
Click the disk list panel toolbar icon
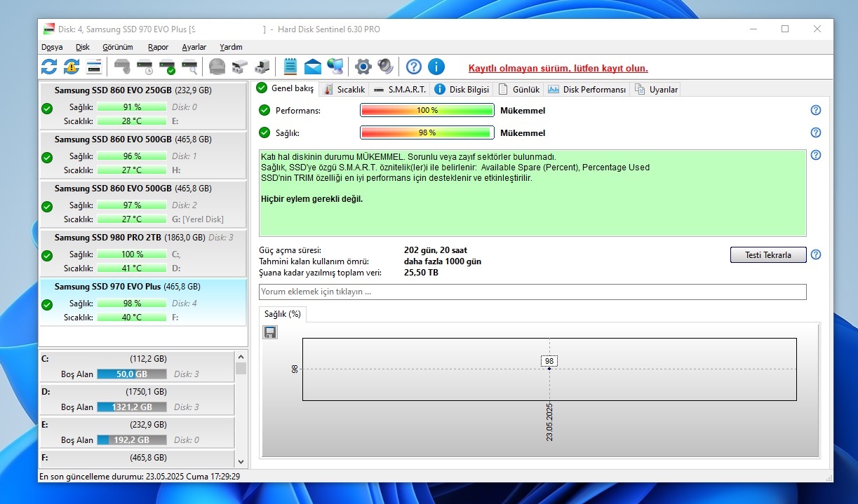tap(94, 67)
